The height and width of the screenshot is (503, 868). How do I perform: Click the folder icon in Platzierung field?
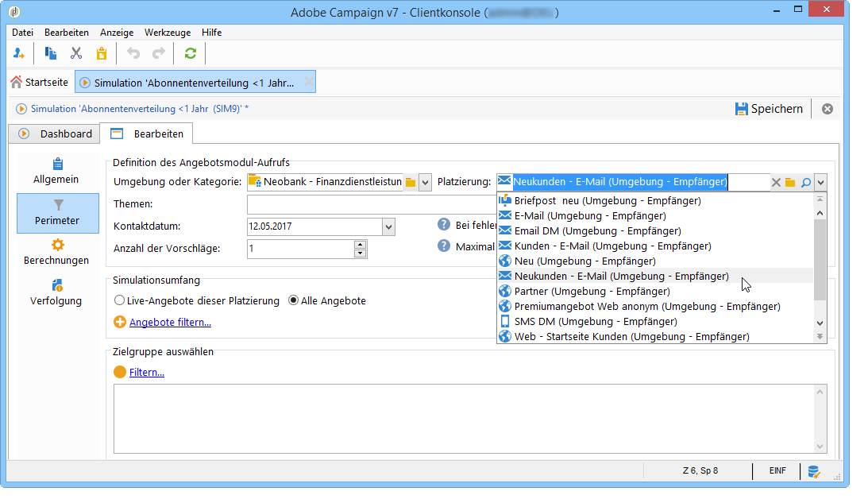[x=790, y=182]
